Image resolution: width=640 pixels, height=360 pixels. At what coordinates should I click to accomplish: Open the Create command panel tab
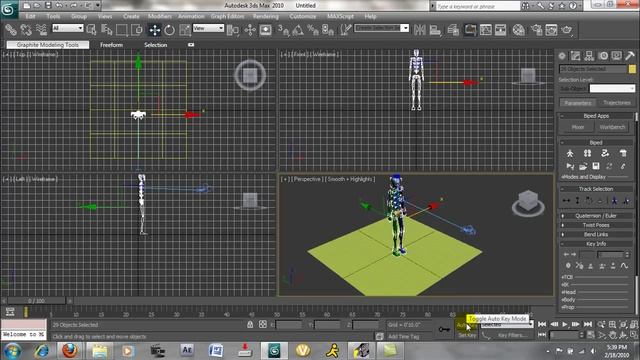(x=562, y=56)
